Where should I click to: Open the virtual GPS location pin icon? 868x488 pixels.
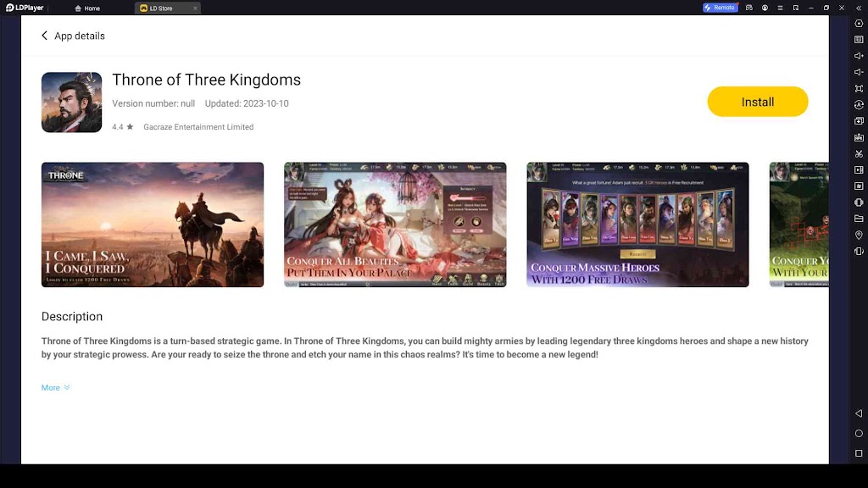click(859, 236)
